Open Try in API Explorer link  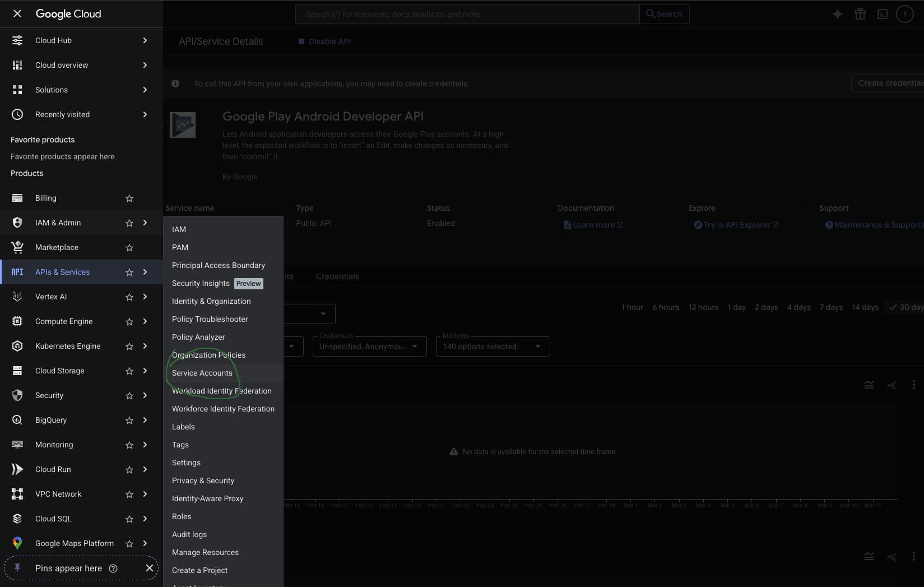pyautogui.click(x=736, y=225)
